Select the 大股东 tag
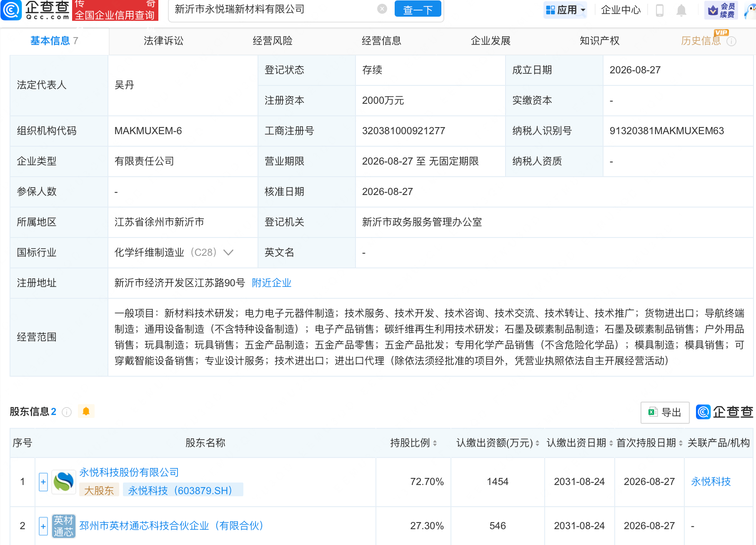This screenshot has width=756, height=545. (x=99, y=490)
